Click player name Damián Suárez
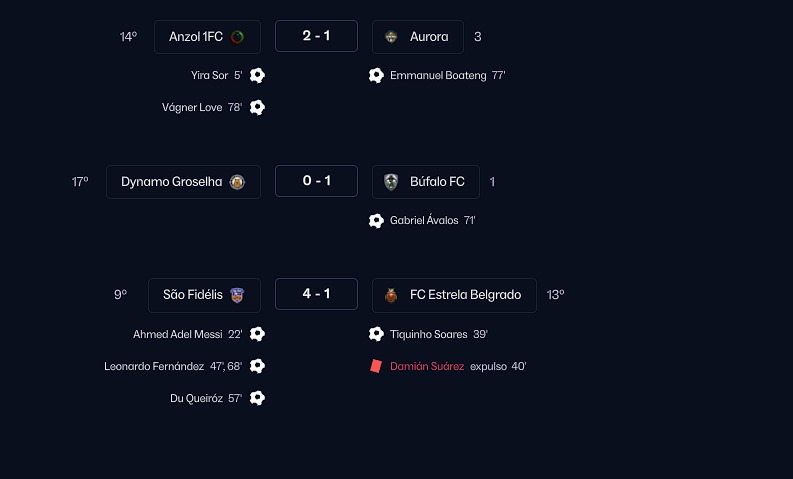Viewport: 793px width, 479px height. pyautogui.click(x=427, y=366)
